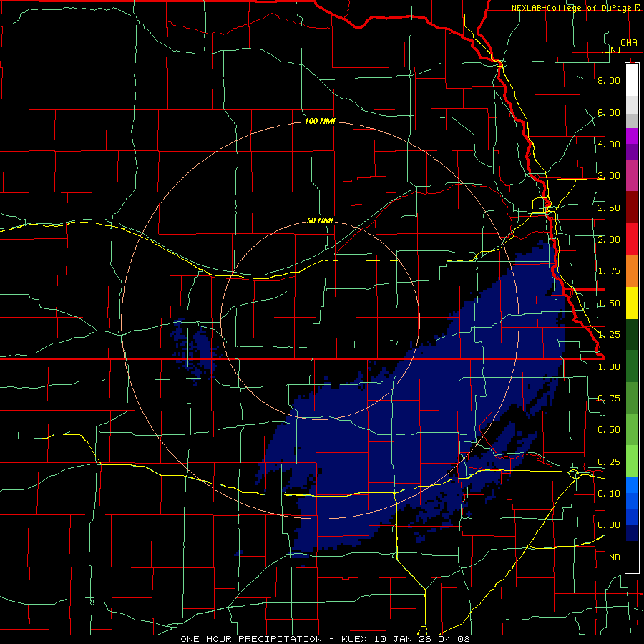Click the '50 NMI' range ring label
644x644 pixels.
pos(320,220)
